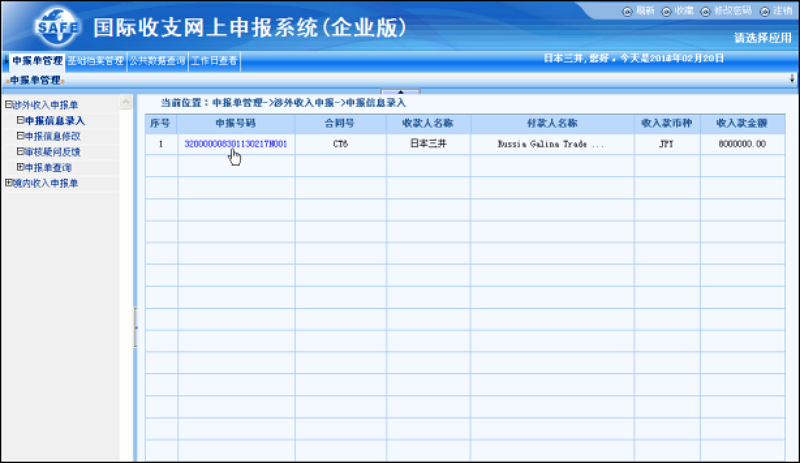Expand the 申报单查询 tree item
This screenshot has width=800, height=463.
click(20, 167)
